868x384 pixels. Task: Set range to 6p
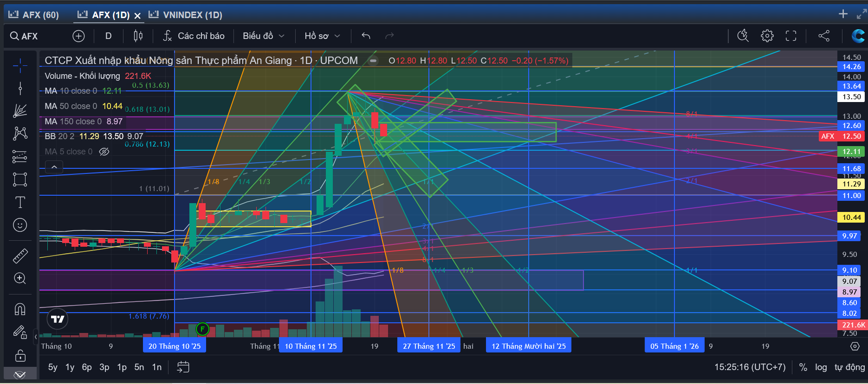pos(87,367)
